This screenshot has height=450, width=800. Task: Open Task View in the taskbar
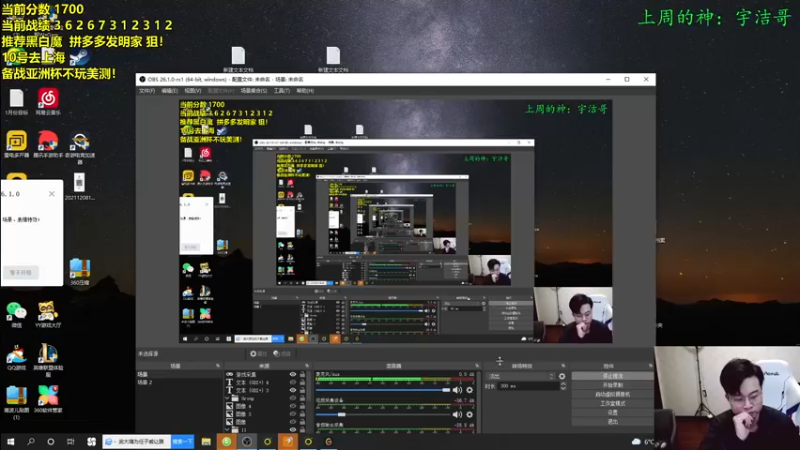pos(70,441)
